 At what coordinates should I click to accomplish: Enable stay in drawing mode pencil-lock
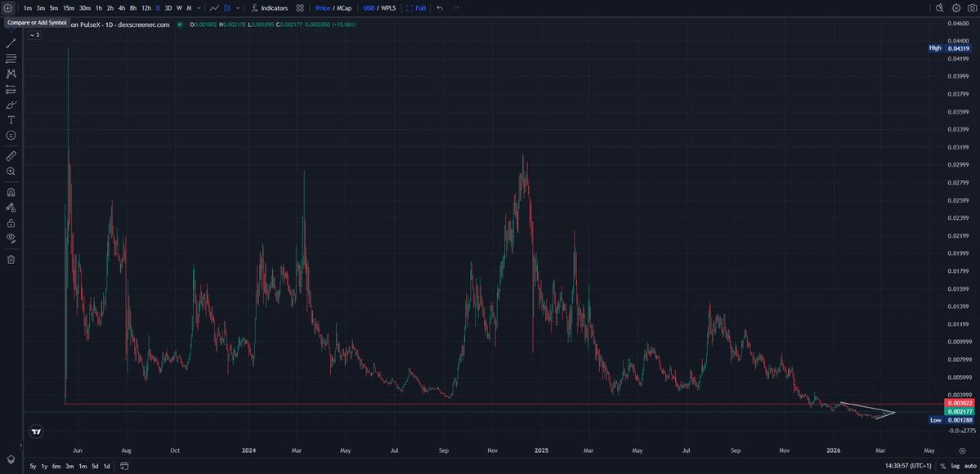(x=11, y=208)
